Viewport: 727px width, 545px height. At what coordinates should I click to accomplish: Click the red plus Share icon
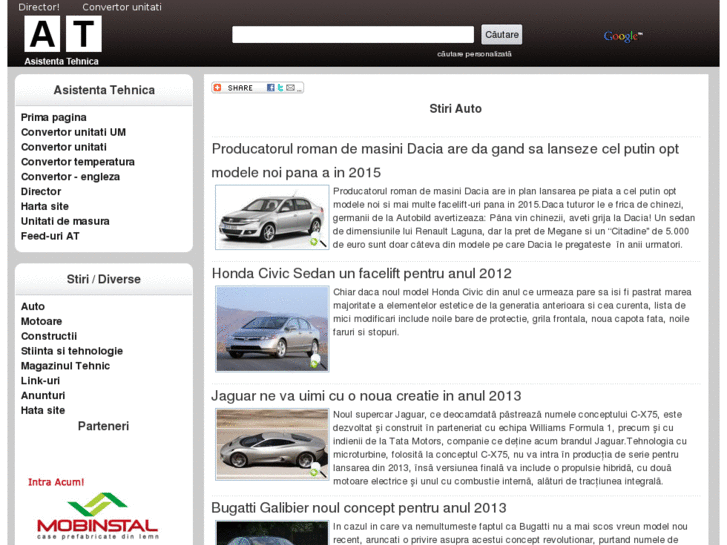click(x=217, y=88)
